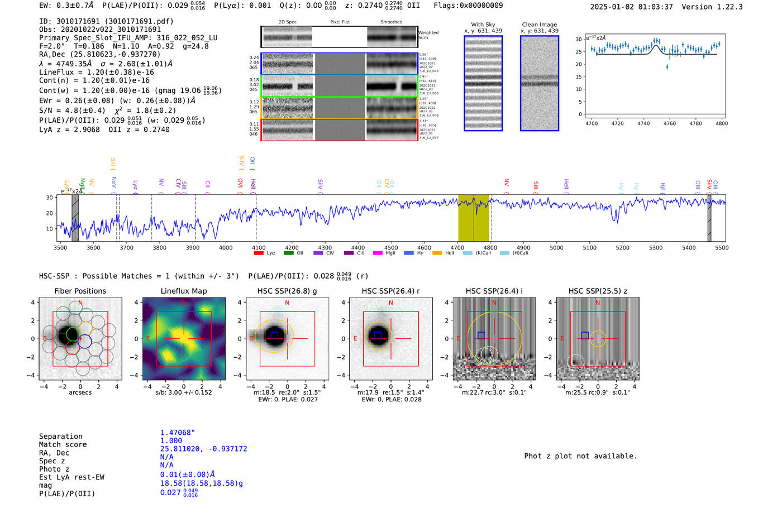
Task: Open the With Sky image cutout
Action: [483, 83]
